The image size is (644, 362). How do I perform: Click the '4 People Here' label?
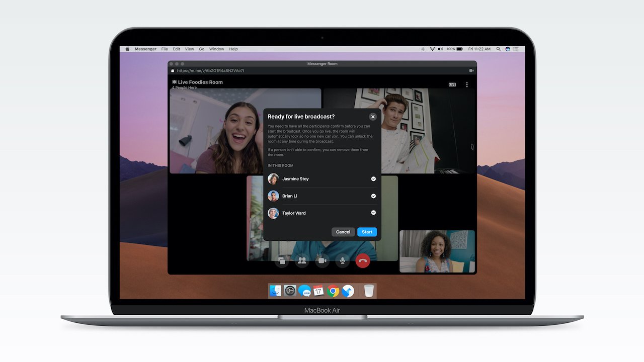[x=184, y=87]
